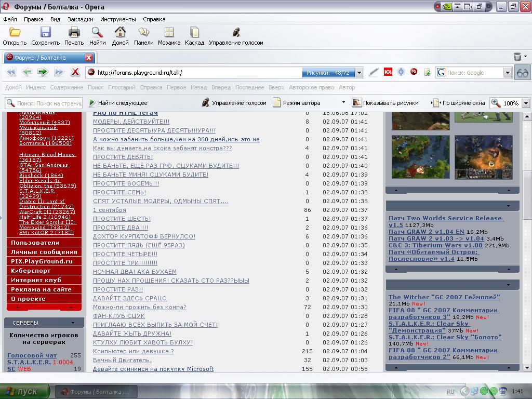
Task: Open the 'Компьютер или девушка ?' thread
Action: (133, 351)
